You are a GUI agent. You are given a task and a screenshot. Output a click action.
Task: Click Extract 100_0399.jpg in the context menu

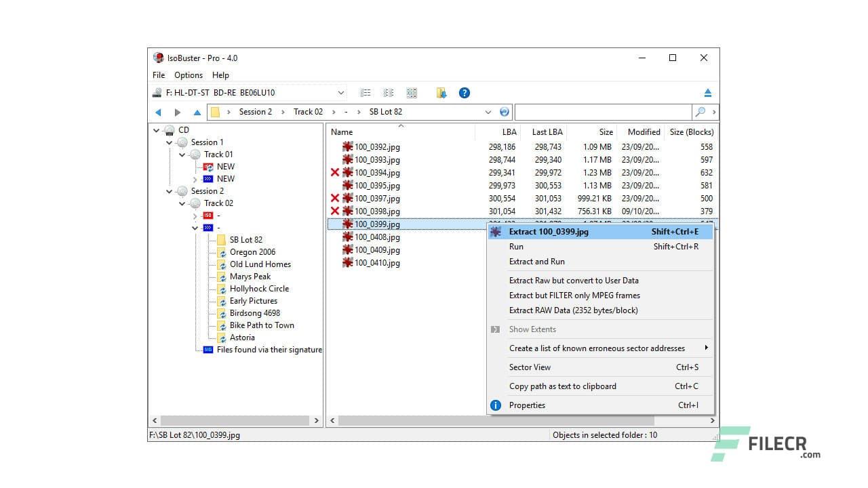549,231
